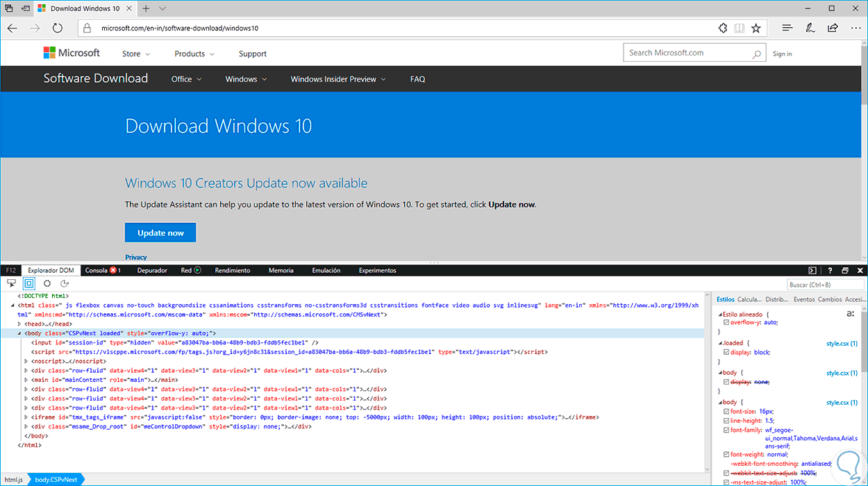
Task: Show tabs you've set aside icon
Action: tap(9, 8)
